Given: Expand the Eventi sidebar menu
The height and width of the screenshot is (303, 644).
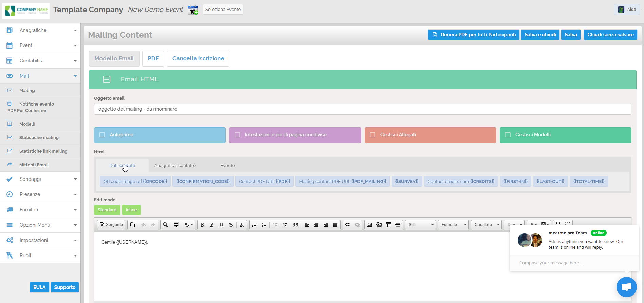Looking at the screenshot, I should point(40,45).
